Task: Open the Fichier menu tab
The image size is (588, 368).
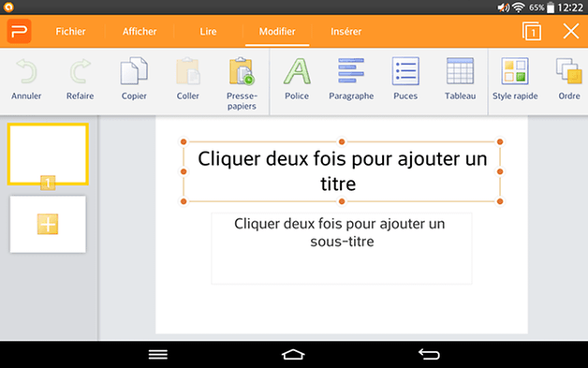Action: click(70, 32)
